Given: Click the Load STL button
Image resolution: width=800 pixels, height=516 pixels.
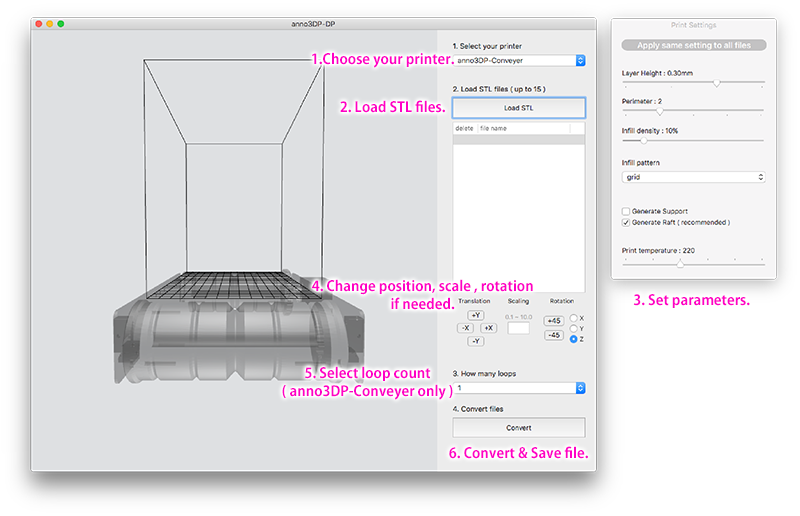Looking at the screenshot, I should coord(518,108).
